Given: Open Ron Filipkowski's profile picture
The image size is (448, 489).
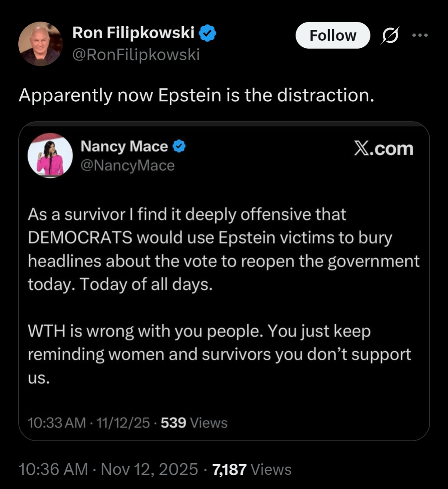Looking at the screenshot, I should pos(40,44).
